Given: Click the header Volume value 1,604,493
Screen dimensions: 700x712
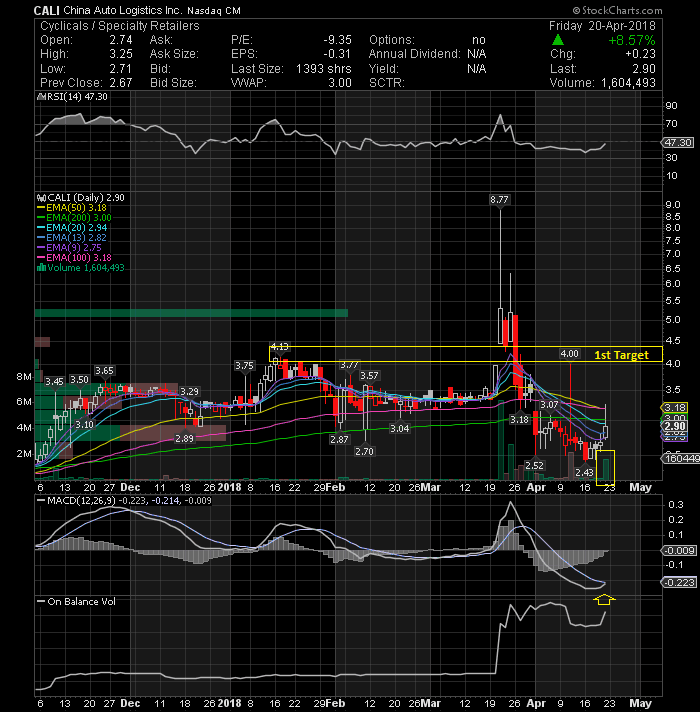Looking at the screenshot, I should [628, 83].
